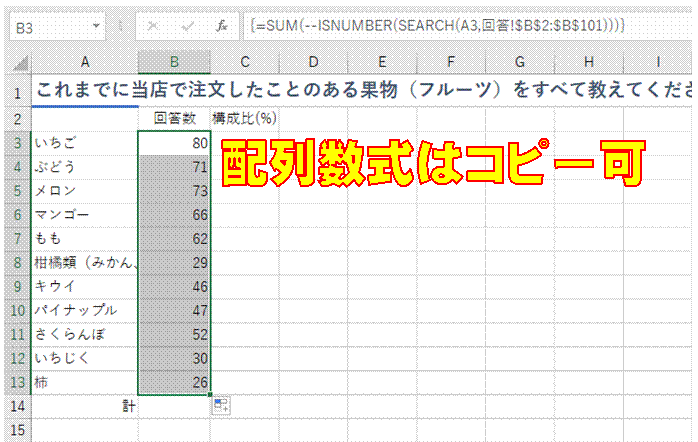Select column F header

pyautogui.click(x=451, y=62)
